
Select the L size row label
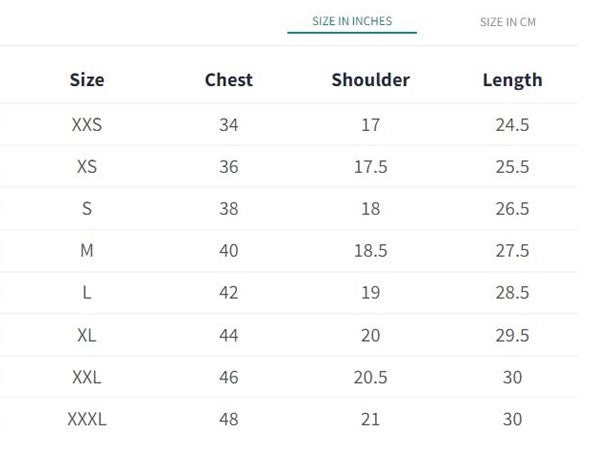point(87,293)
